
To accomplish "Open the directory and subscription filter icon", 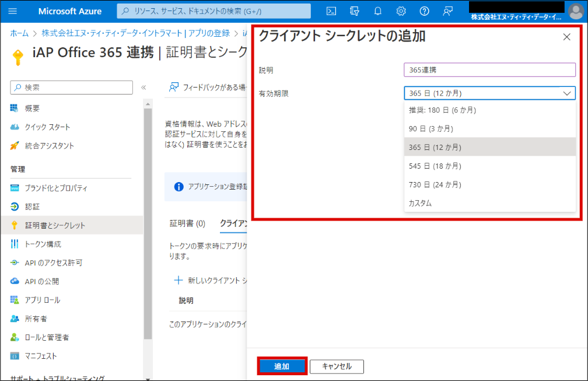I will coord(355,11).
